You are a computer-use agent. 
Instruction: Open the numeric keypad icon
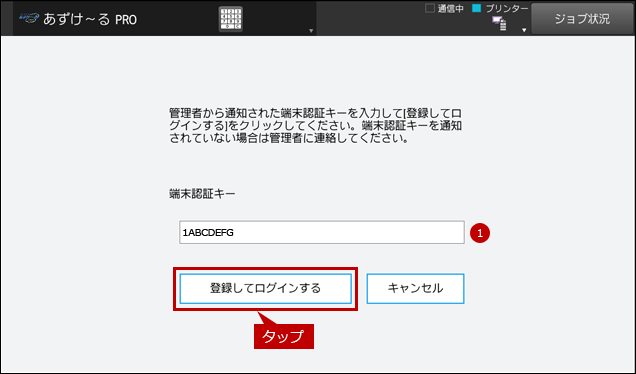point(231,19)
